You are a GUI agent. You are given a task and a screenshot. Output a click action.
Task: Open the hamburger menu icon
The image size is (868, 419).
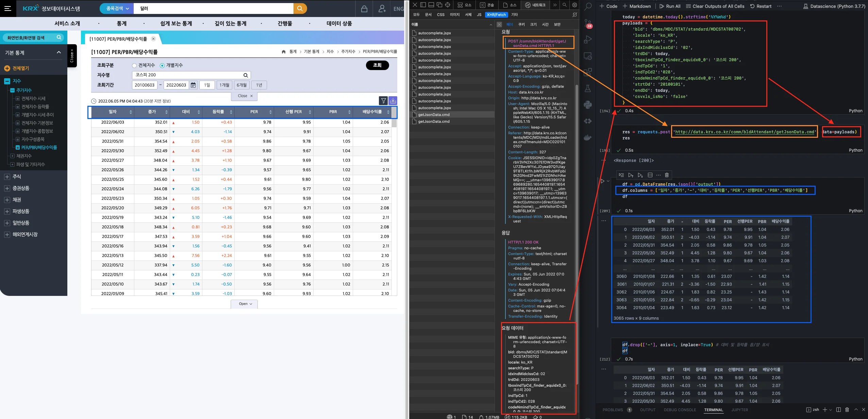pos(8,8)
